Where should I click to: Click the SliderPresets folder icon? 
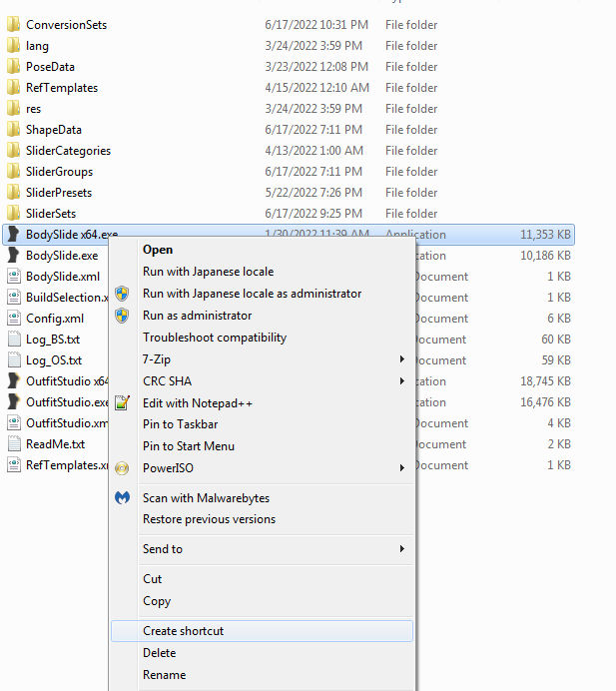pos(14,192)
